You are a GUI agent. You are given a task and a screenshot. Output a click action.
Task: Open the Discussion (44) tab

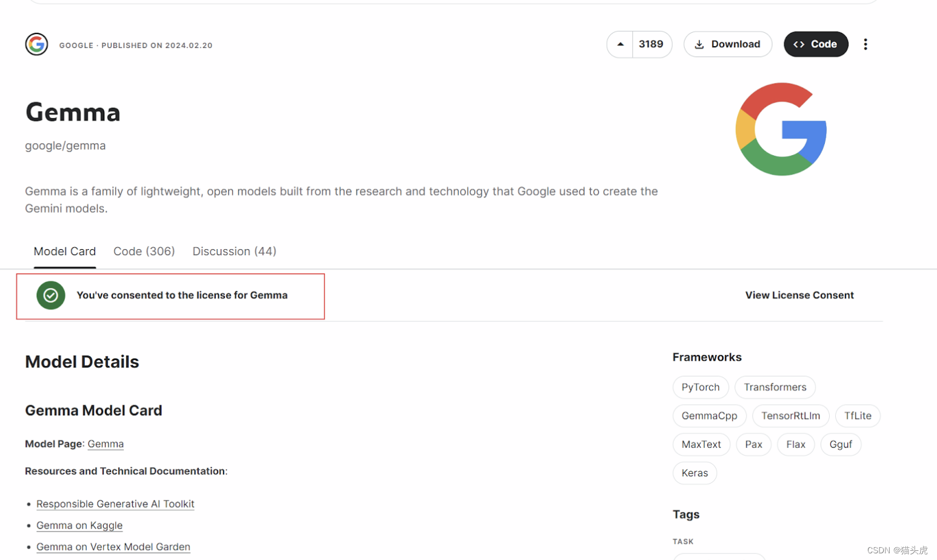(235, 252)
